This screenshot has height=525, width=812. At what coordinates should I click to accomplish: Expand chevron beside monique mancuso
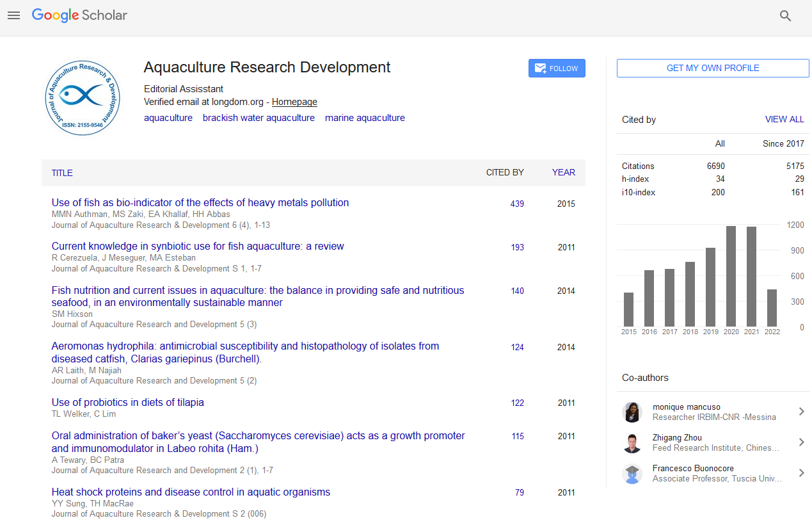point(801,412)
